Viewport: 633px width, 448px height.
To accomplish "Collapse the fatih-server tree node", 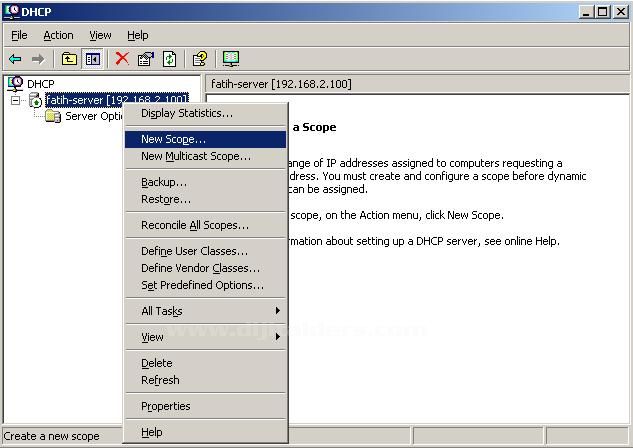I will coord(16,100).
